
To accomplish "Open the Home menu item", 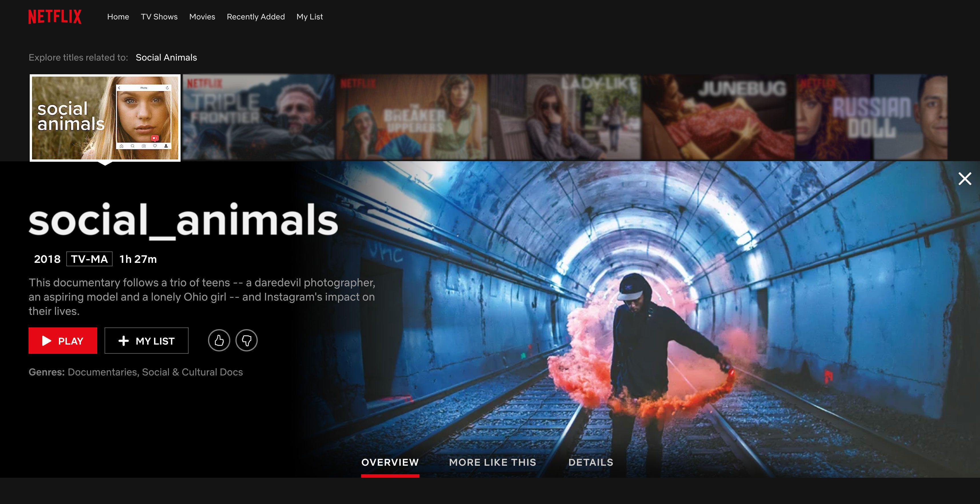I will click(118, 17).
